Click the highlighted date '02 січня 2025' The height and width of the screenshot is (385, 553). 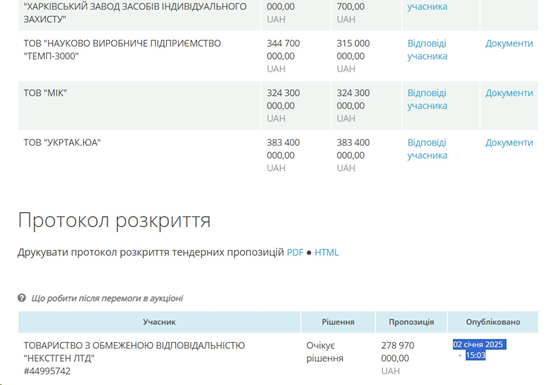tap(478, 344)
